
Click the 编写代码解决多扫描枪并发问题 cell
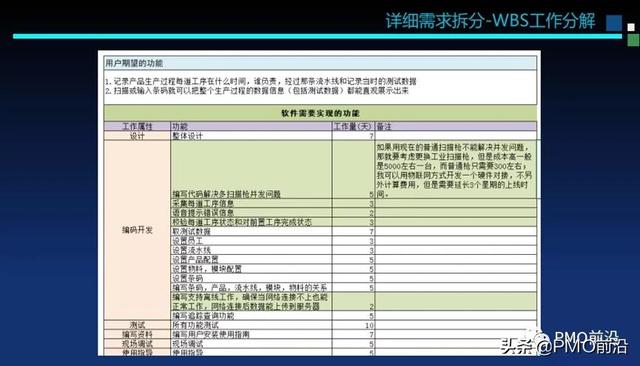coord(251,170)
